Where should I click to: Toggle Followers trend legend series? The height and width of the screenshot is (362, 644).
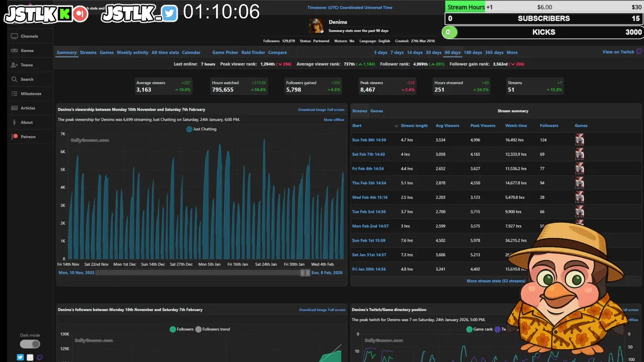click(212, 329)
